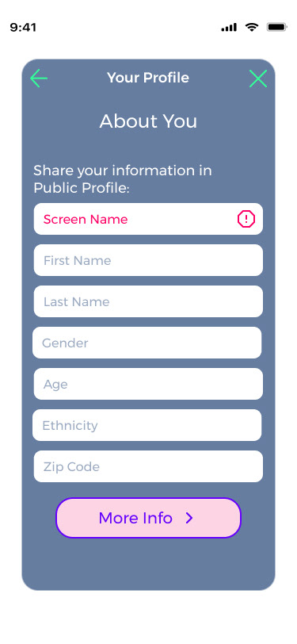Tap the Your Profile title
297x644 pixels.
click(148, 78)
